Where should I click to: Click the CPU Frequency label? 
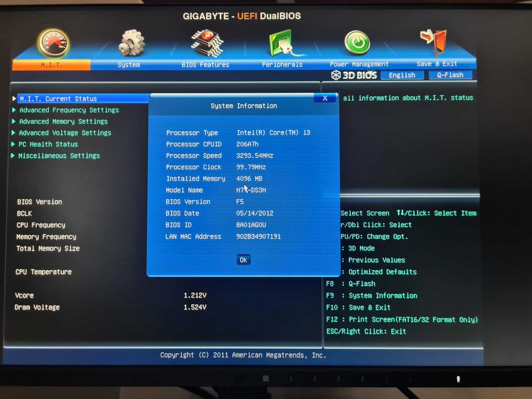pos(40,225)
